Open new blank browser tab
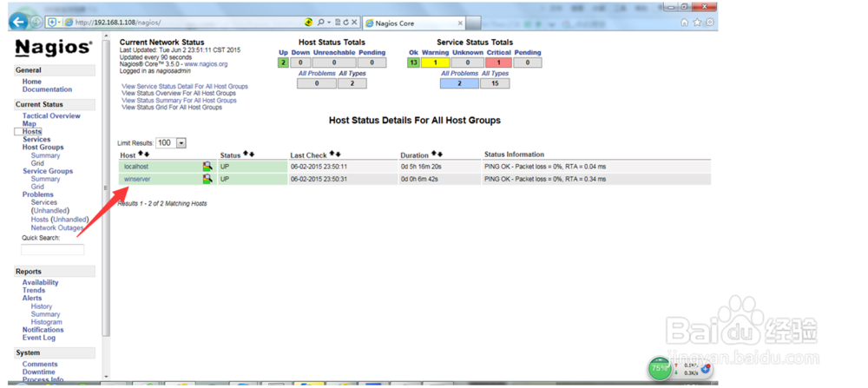The height and width of the screenshot is (388, 868). (474, 23)
